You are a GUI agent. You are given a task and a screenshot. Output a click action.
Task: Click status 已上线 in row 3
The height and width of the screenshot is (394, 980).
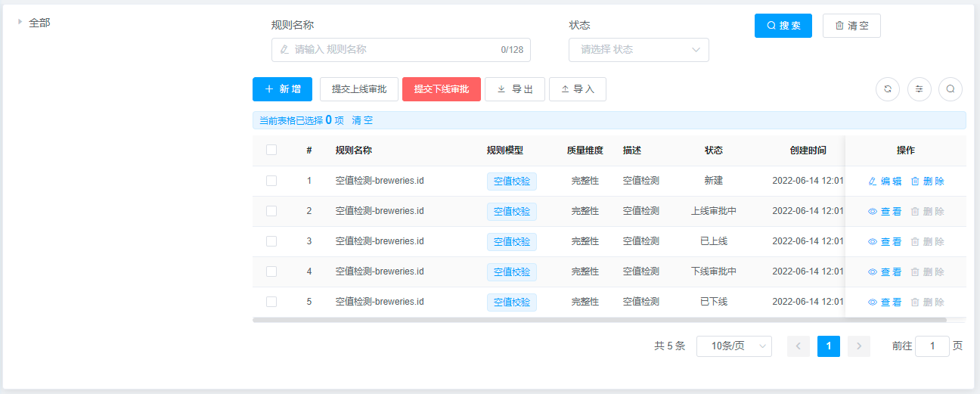714,241
